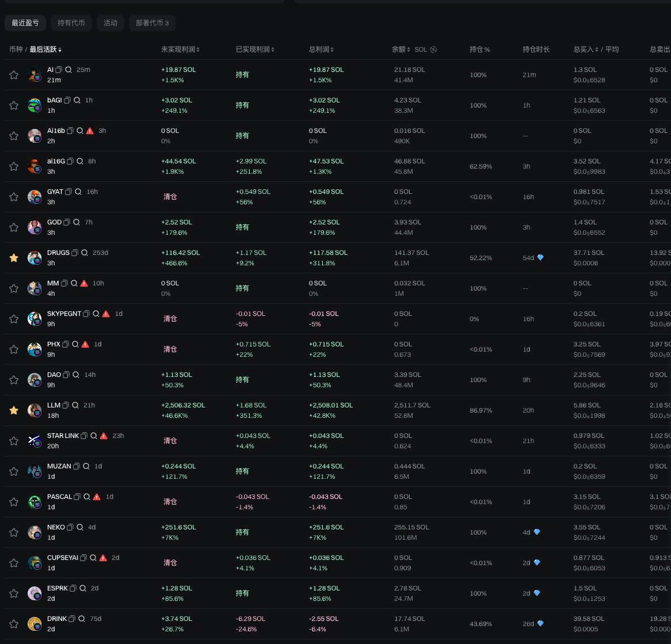Search the LLM token
Viewport: 671px width, 644px height.
(x=75, y=405)
